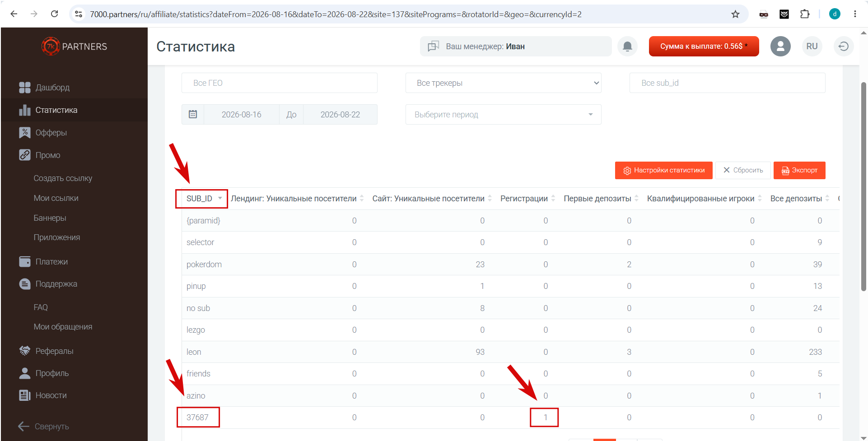Image resolution: width=868 pixels, height=441 pixels.
Task: Open Chrome three-dot menu
Action: click(x=855, y=14)
